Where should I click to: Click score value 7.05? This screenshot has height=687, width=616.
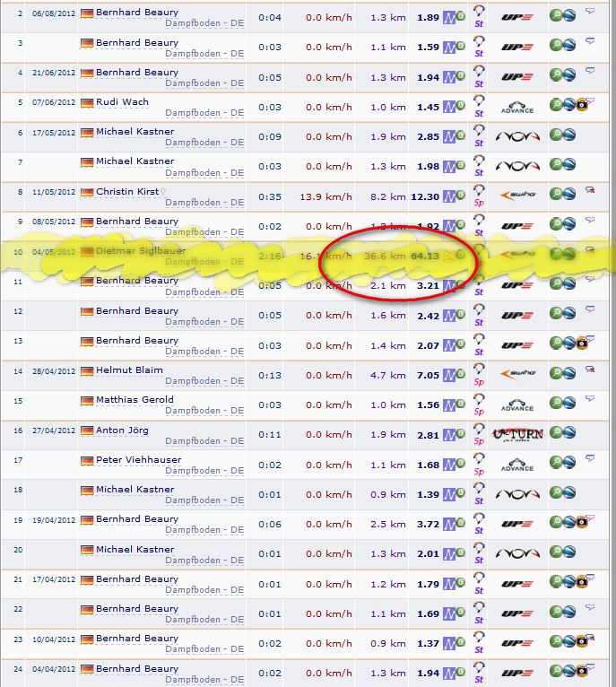(x=428, y=376)
